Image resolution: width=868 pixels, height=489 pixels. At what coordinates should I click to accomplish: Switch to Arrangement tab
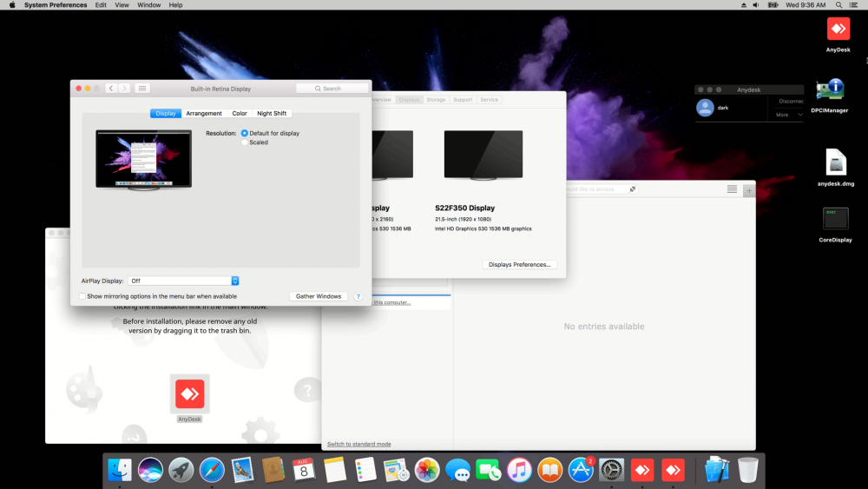pos(204,114)
